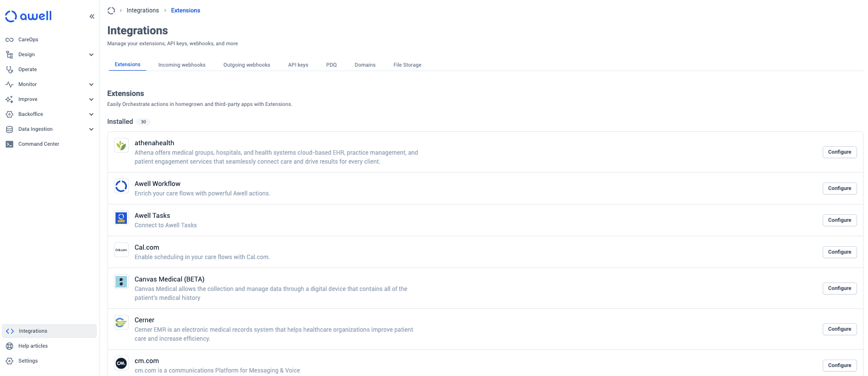
Task: Expand the Data Ingestion menu chevron
Action: 91,129
